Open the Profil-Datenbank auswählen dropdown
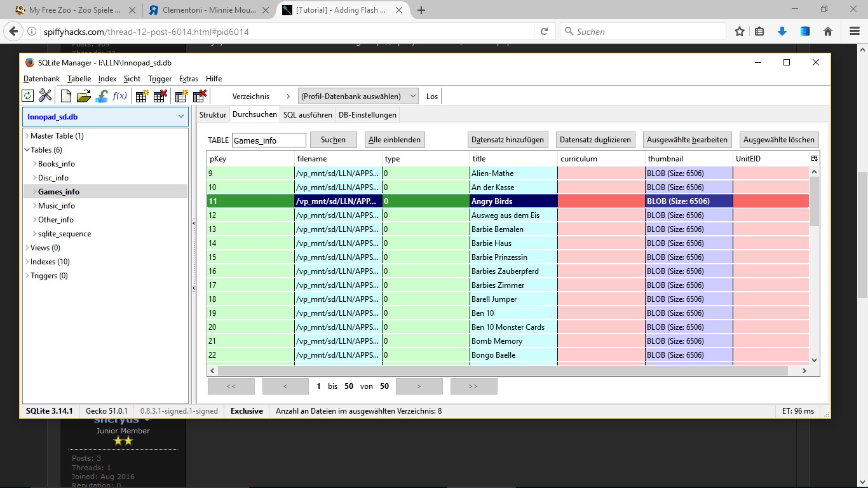Viewport: 868px width, 488px height. pos(358,96)
